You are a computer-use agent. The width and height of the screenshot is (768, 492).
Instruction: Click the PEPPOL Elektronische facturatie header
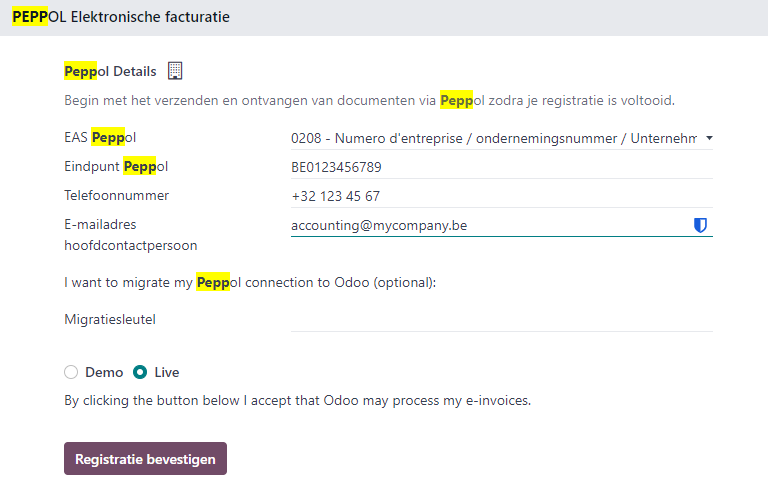pos(121,17)
